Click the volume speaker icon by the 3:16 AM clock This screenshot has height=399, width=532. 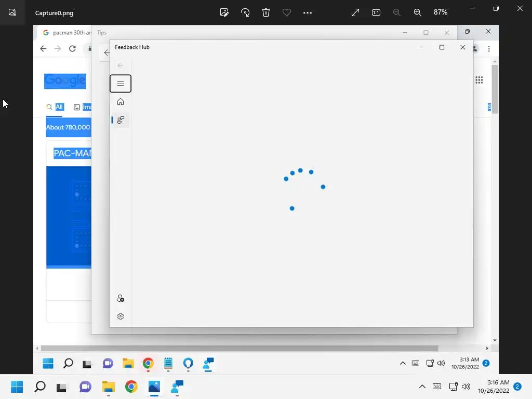click(x=466, y=387)
